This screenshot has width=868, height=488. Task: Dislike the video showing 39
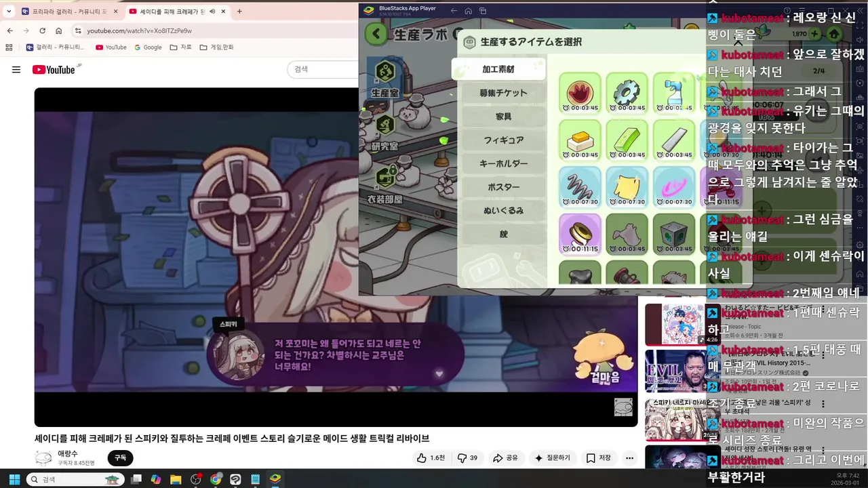click(x=468, y=458)
